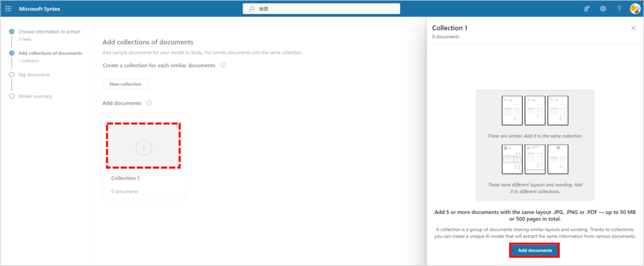
Task: Go to Model summary step
Action: pos(35,96)
